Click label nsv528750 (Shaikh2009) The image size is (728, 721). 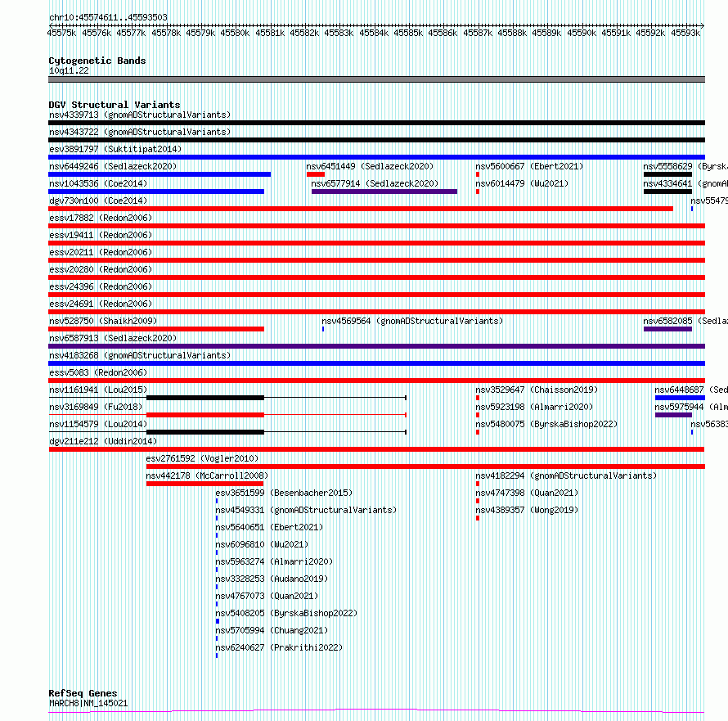pos(103,321)
